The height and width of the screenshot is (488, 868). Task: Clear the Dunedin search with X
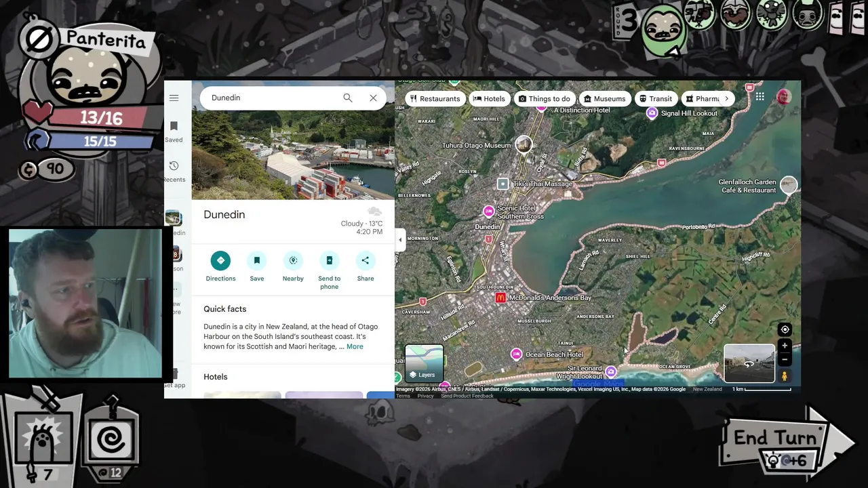(x=373, y=98)
